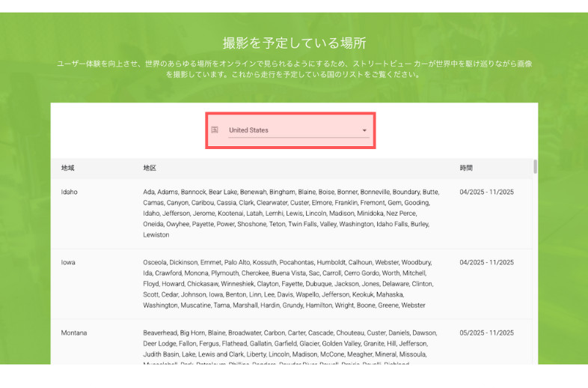
Task: Select the 地域 column header
Action: pyautogui.click(x=67, y=169)
